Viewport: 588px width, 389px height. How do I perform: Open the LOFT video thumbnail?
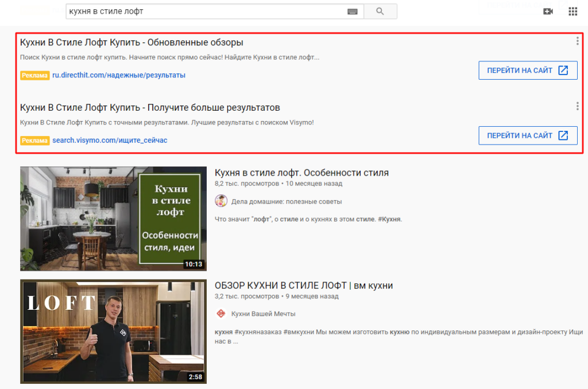point(113,332)
